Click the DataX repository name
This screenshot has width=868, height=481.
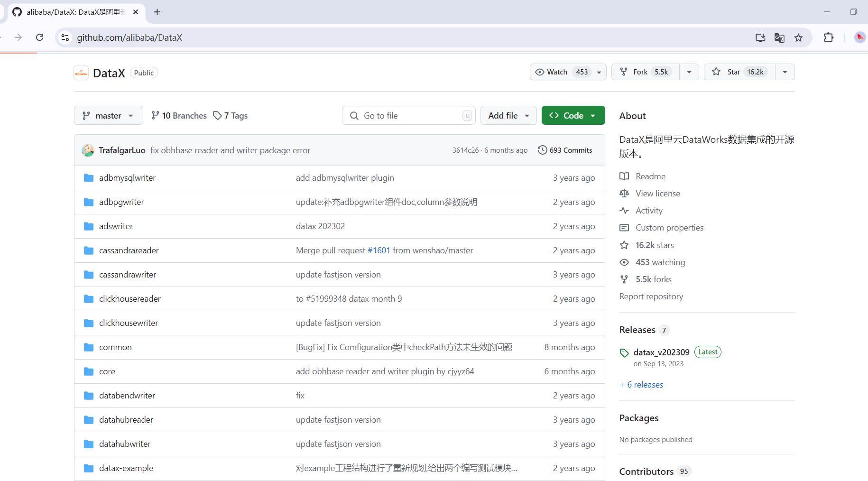click(x=109, y=73)
